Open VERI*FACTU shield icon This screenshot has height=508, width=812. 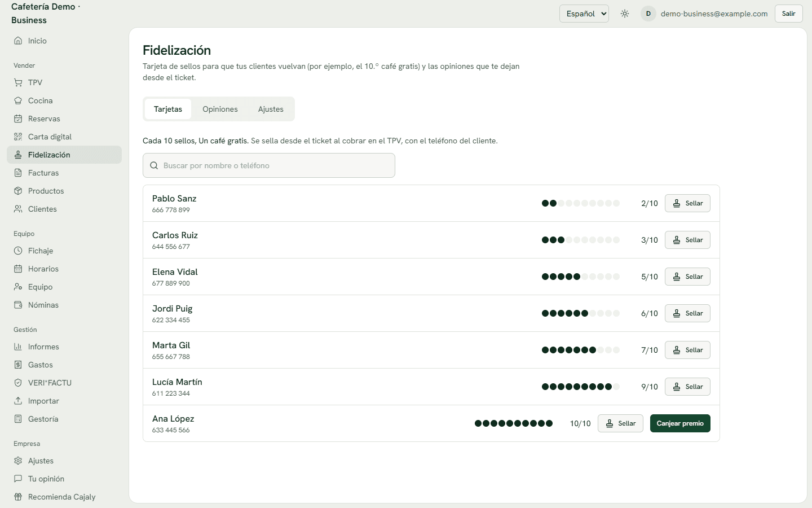18,383
